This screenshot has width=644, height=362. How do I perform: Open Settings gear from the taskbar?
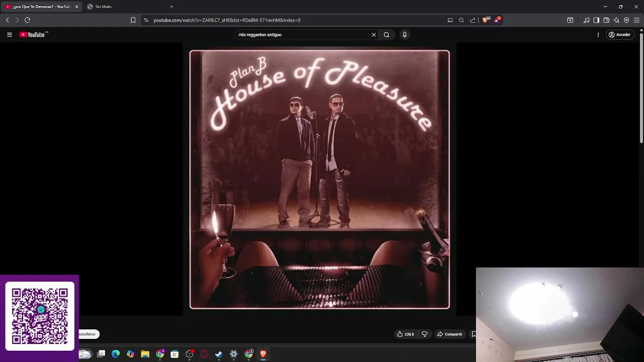pyautogui.click(x=233, y=354)
